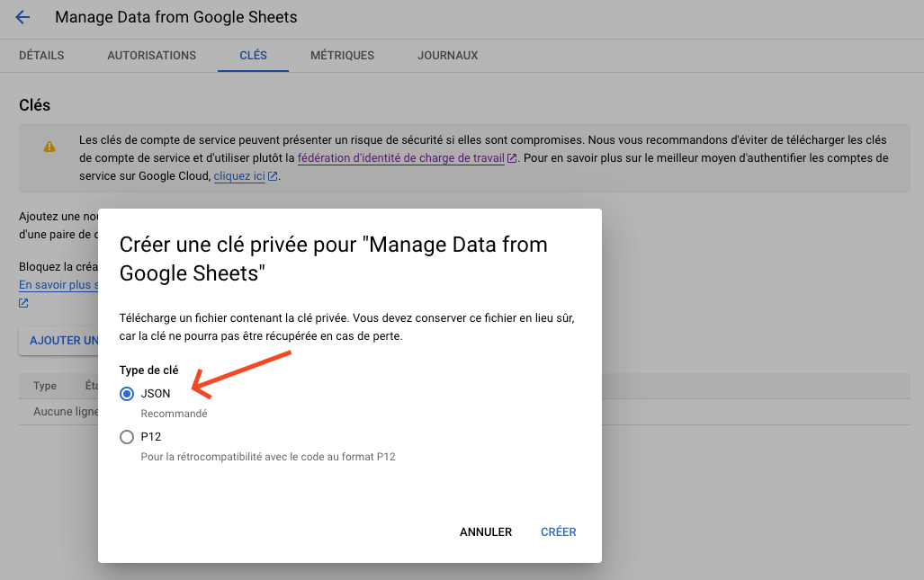This screenshot has width=924, height=580.
Task: Select the CLÉS tab
Action: pos(253,56)
